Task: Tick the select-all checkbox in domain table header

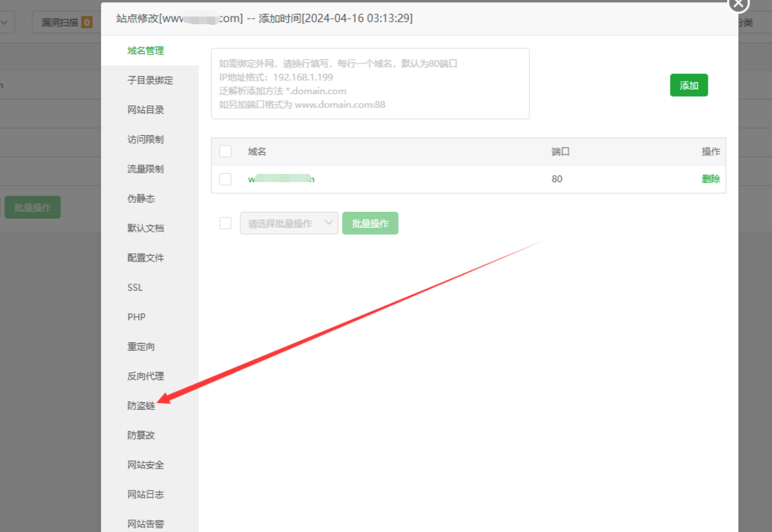Action: click(x=226, y=150)
